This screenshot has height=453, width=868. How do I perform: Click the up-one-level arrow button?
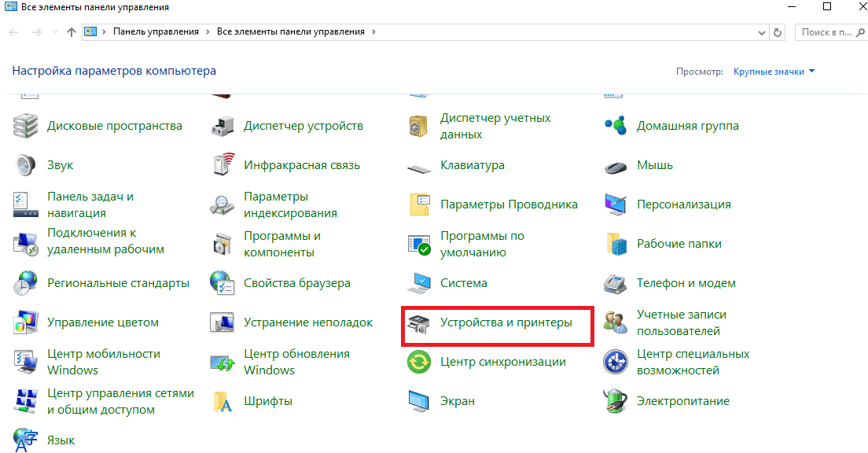pyautogui.click(x=72, y=32)
